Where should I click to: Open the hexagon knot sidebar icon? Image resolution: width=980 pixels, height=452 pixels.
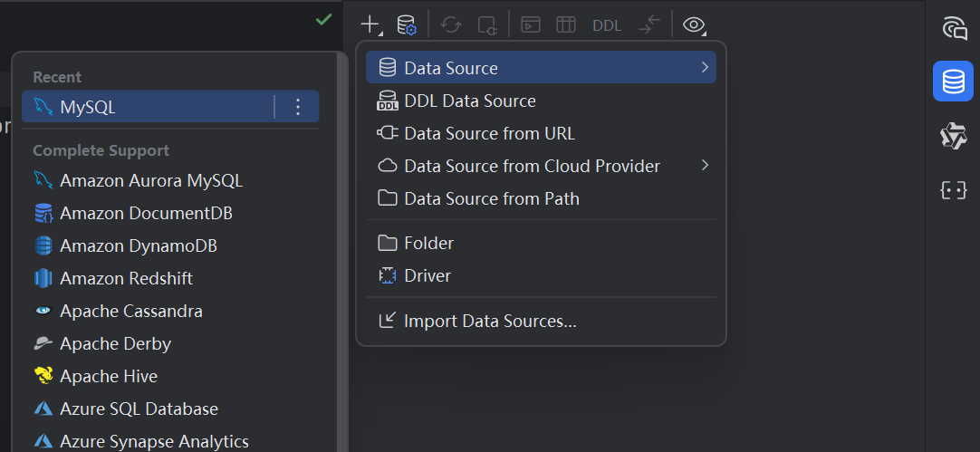[x=954, y=136]
